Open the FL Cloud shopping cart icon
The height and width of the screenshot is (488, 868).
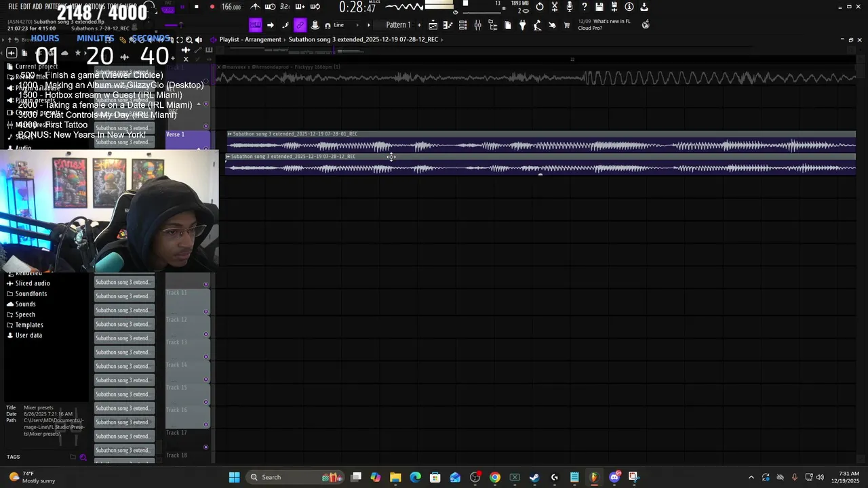pos(567,25)
